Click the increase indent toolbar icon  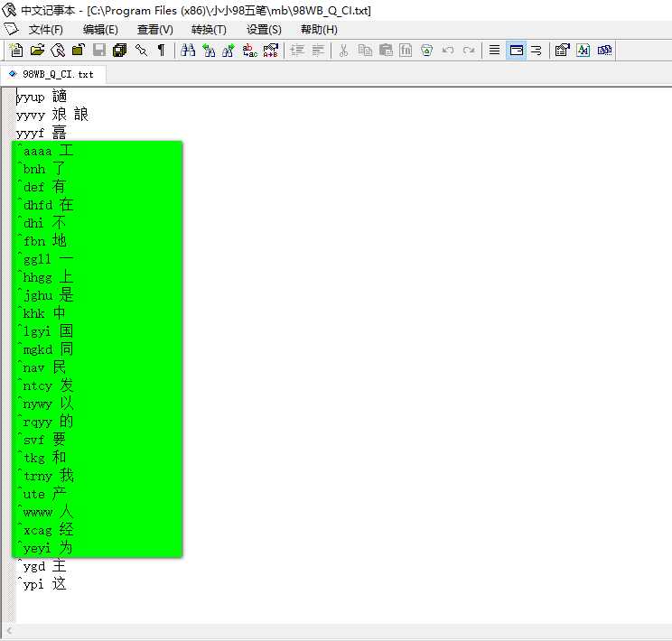297,51
